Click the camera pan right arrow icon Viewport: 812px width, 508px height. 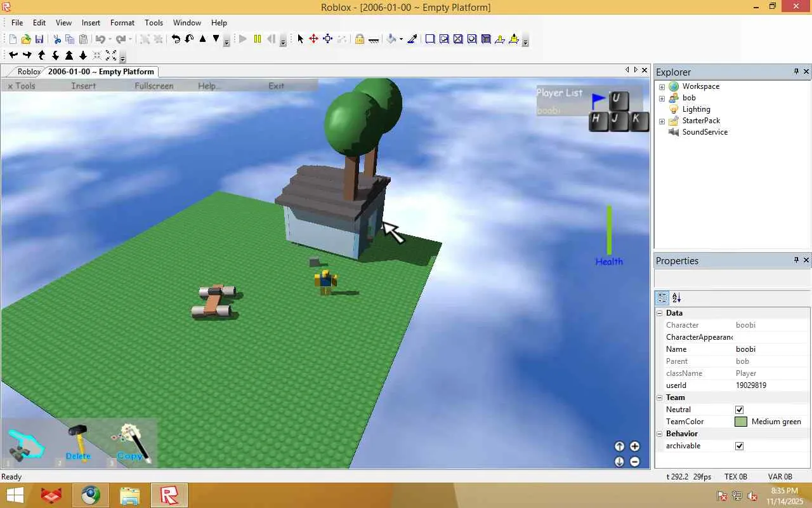[27, 56]
